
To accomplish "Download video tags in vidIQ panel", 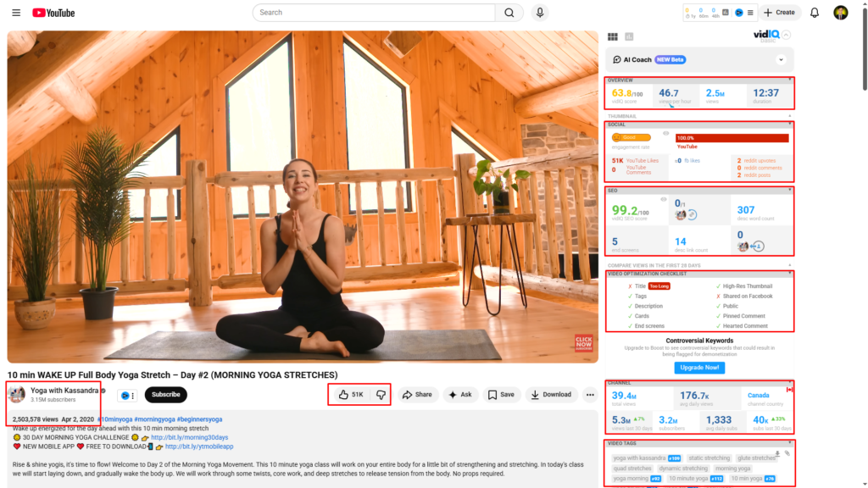I will click(777, 454).
